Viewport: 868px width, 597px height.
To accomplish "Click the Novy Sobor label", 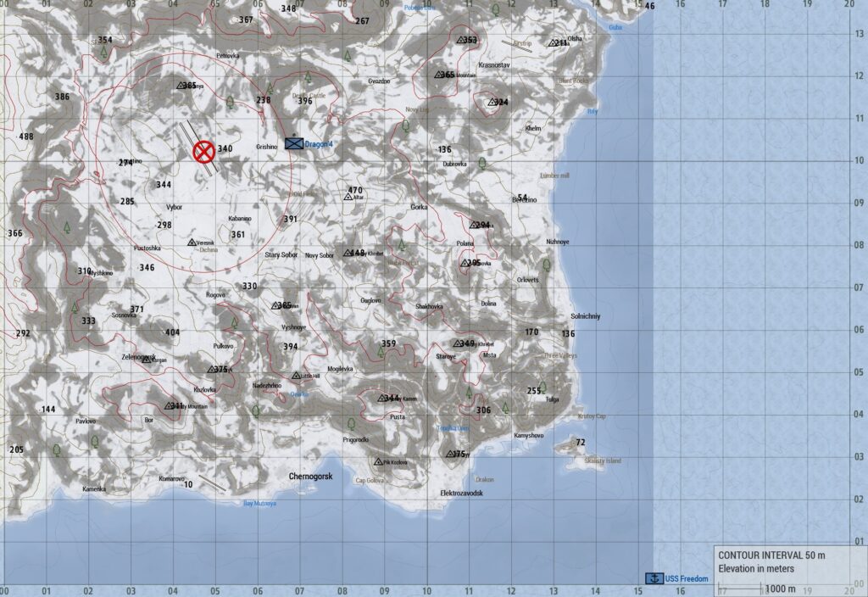I will click(320, 255).
